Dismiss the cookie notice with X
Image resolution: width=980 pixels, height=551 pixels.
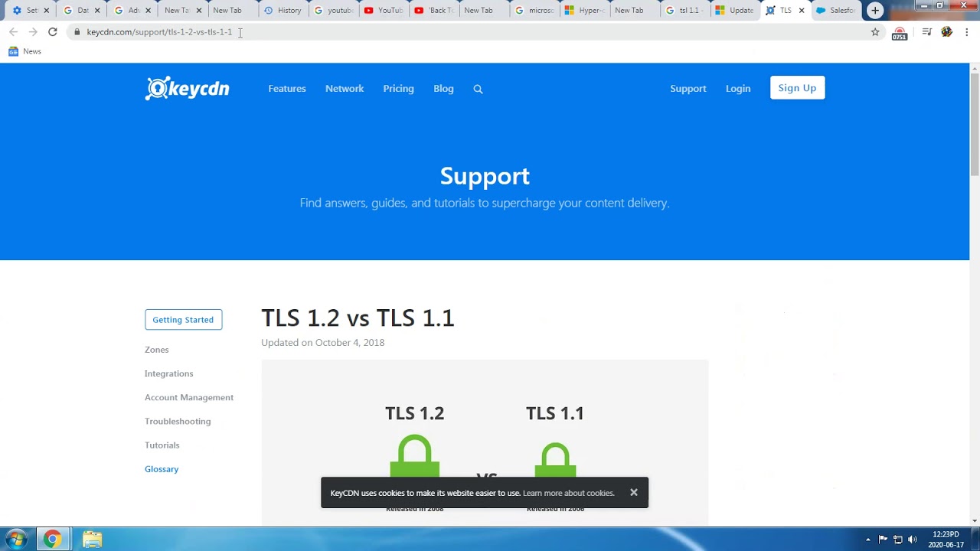coord(634,492)
